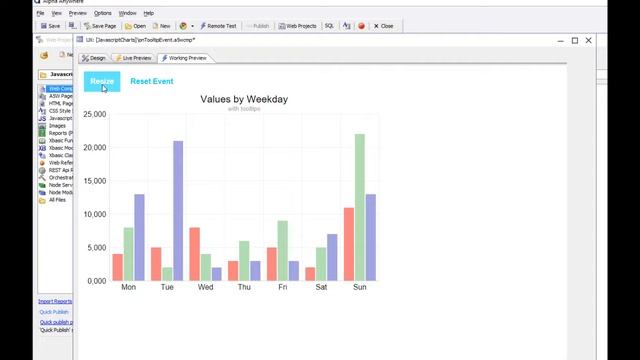Click the UX component window title icon

pyautogui.click(x=80, y=40)
